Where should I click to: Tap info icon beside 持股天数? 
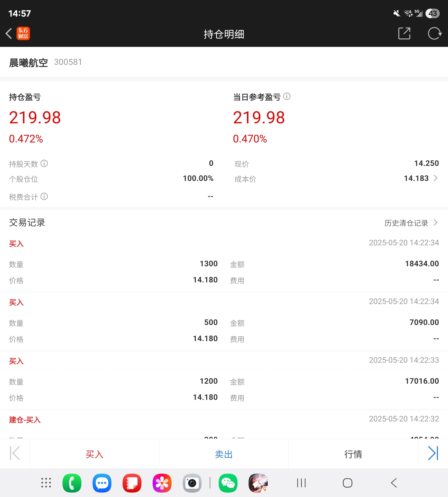tap(44, 163)
